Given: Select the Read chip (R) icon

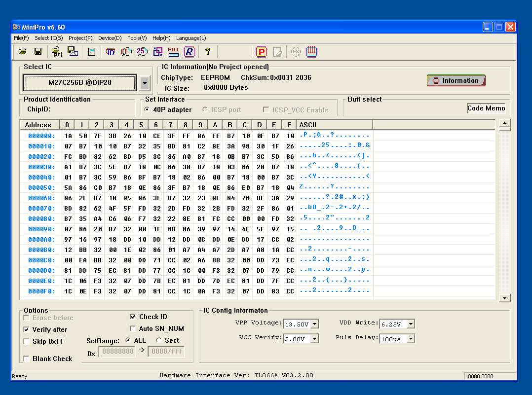Looking at the screenshot, I should (x=190, y=51).
